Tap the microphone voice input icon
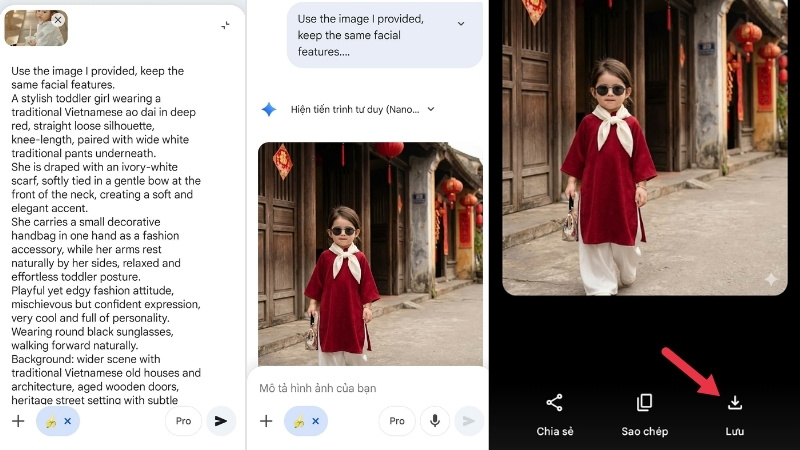This screenshot has width=800, height=450. [x=434, y=421]
